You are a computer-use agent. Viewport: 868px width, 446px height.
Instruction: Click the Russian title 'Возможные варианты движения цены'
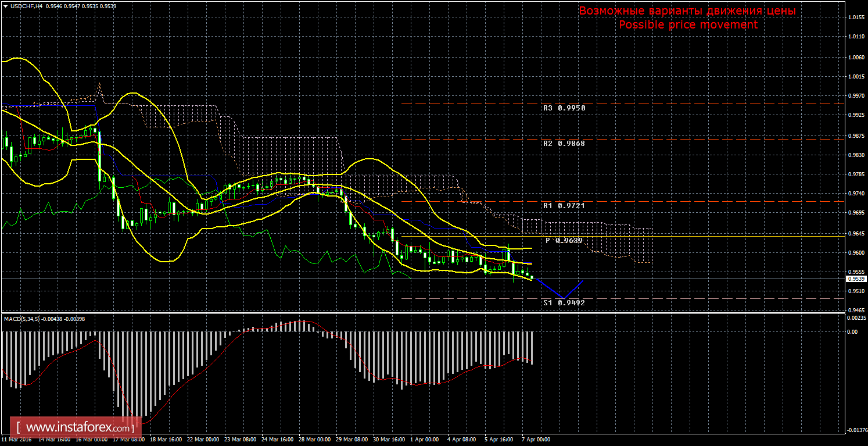[x=687, y=11]
